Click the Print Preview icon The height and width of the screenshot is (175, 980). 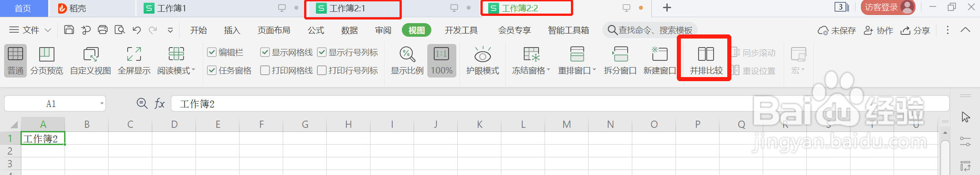click(120, 30)
